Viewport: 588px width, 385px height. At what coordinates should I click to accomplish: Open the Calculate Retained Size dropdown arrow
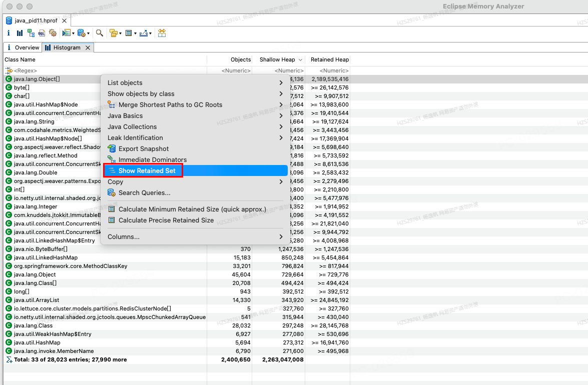[x=135, y=33]
